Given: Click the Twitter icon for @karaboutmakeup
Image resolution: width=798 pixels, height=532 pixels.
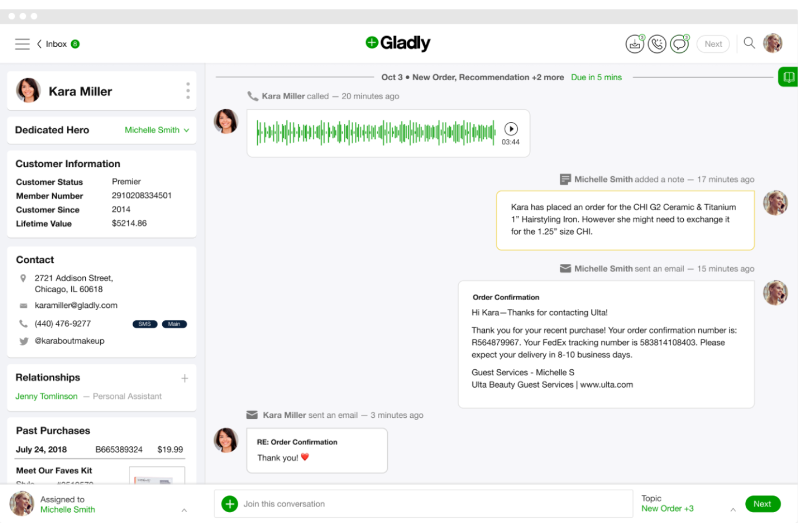Looking at the screenshot, I should tap(23, 341).
